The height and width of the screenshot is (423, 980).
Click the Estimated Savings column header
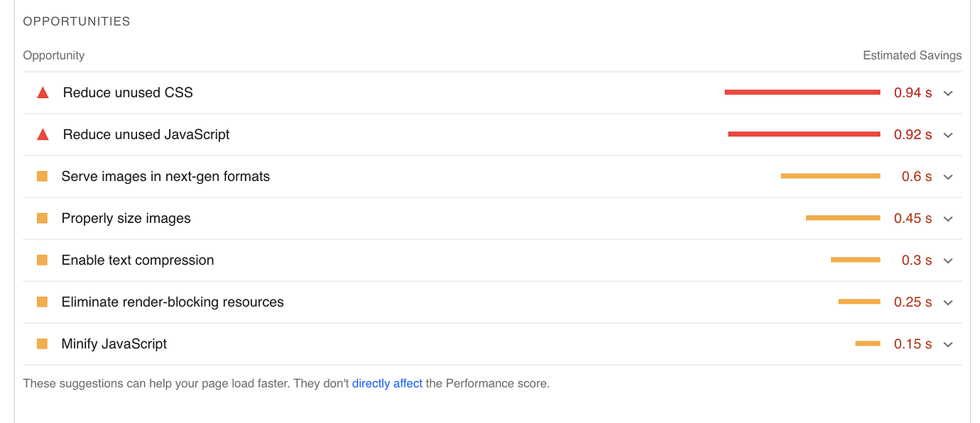[x=912, y=55]
